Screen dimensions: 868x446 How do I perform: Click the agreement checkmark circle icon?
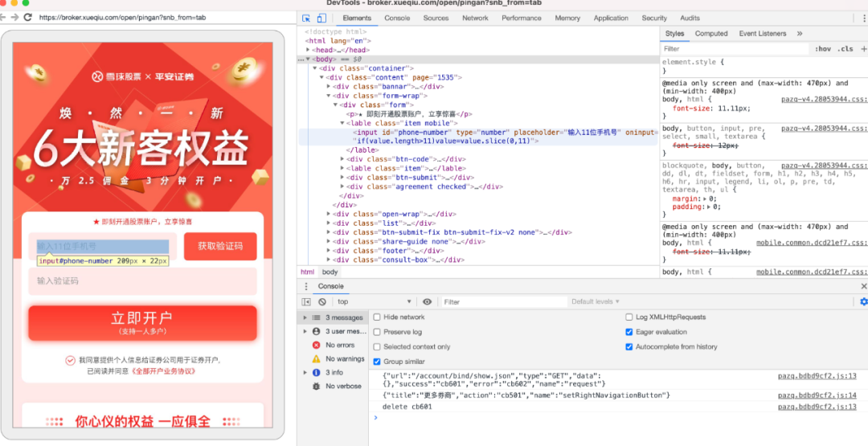click(70, 360)
